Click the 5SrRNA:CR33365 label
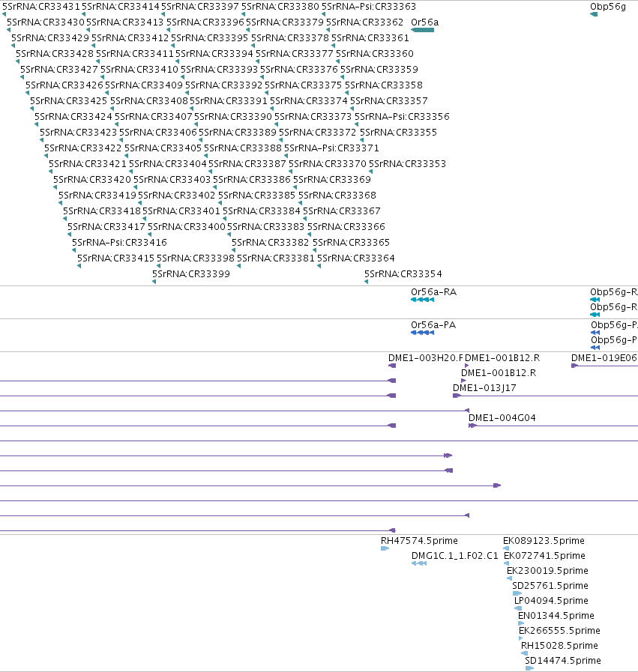The height and width of the screenshot is (672, 638). [x=351, y=242]
